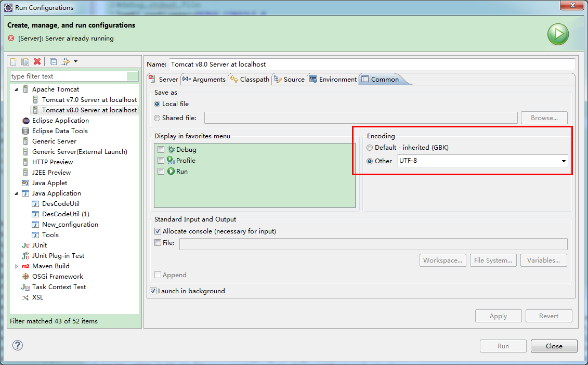The height and width of the screenshot is (365, 588).
Task: Check the Profile favorites checkbox
Action: [x=161, y=160]
